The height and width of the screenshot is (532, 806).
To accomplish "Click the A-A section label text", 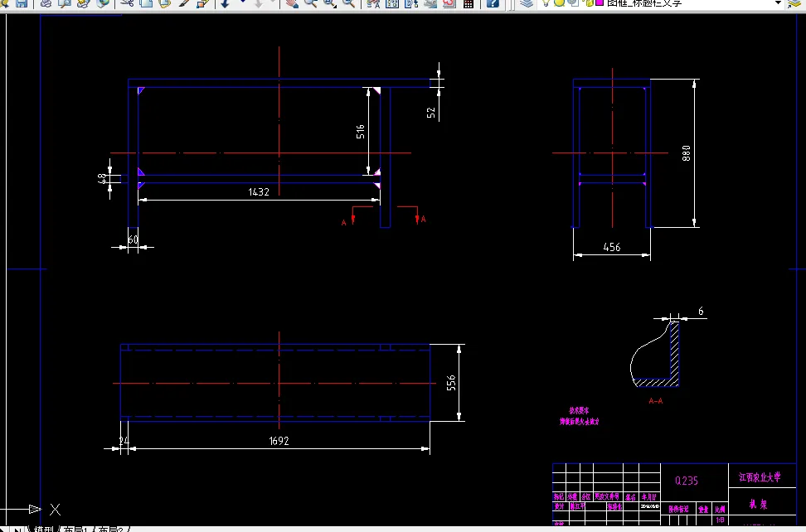I will [656, 401].
